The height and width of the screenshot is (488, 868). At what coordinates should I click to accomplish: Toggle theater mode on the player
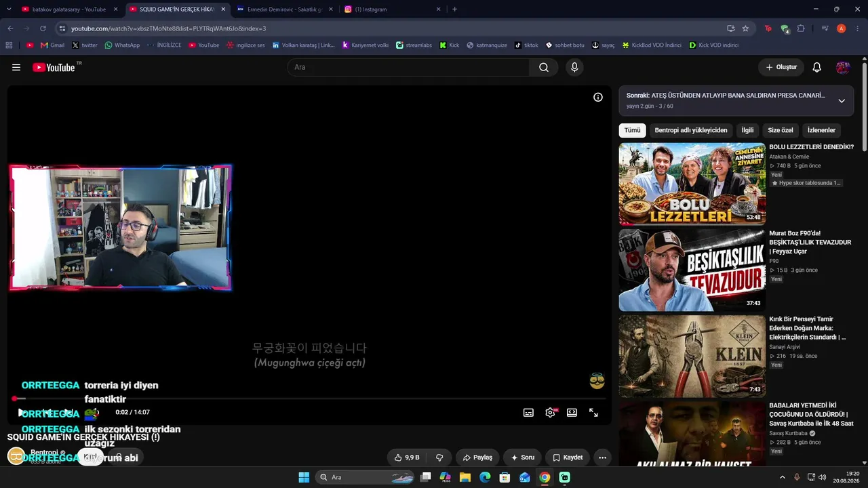[572, 412]
